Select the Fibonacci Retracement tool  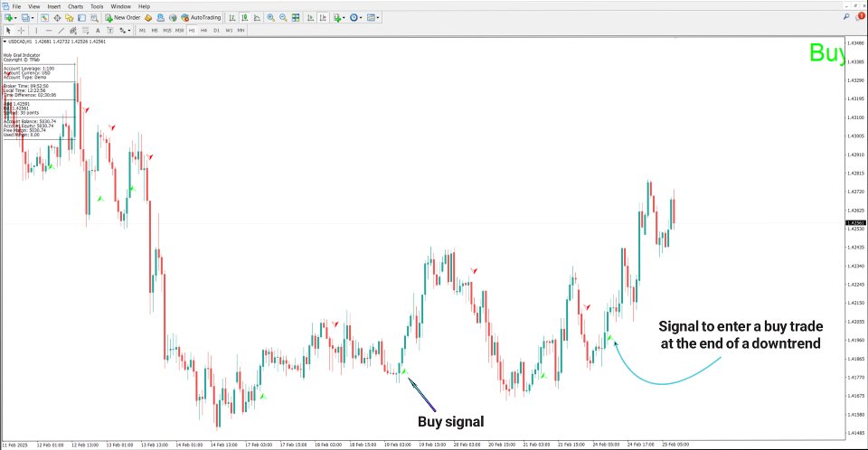pos(85,31)
